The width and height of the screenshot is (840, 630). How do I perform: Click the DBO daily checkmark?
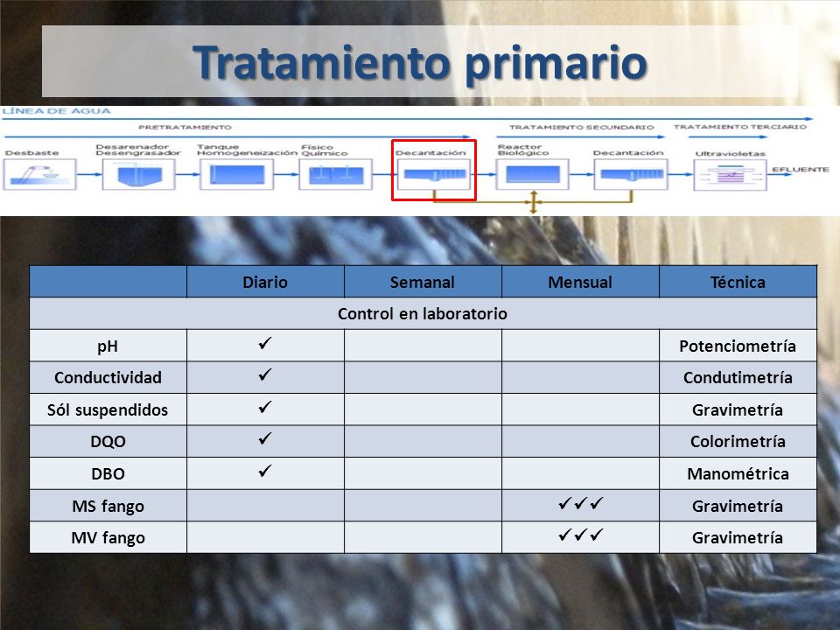(x=265, y=471)
